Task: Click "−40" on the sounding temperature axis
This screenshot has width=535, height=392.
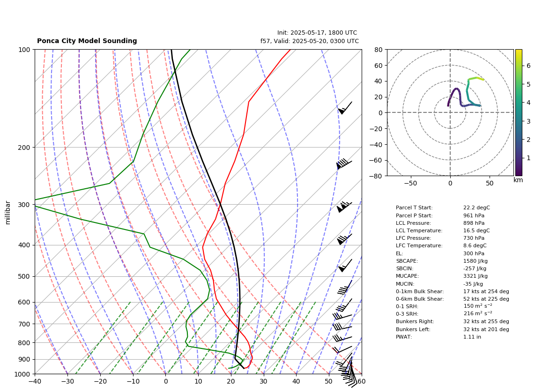Action: click(35, 381)
